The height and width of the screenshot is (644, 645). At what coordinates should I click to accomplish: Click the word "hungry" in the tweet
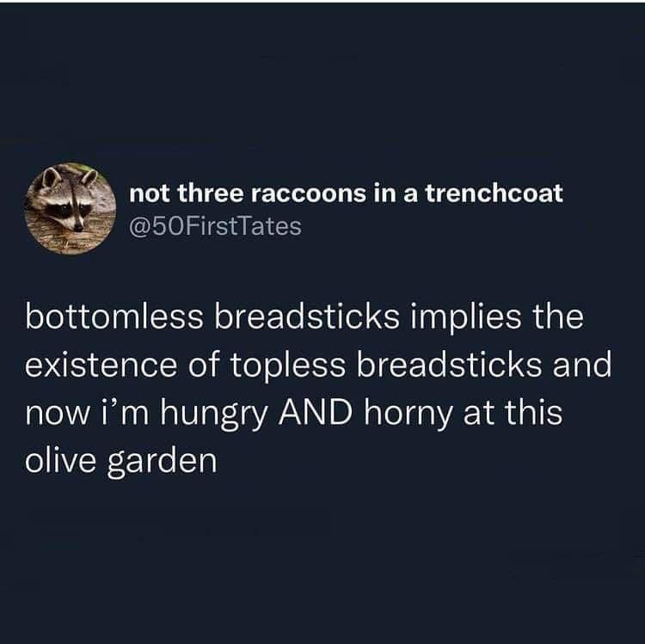click(x=213, y=414)
